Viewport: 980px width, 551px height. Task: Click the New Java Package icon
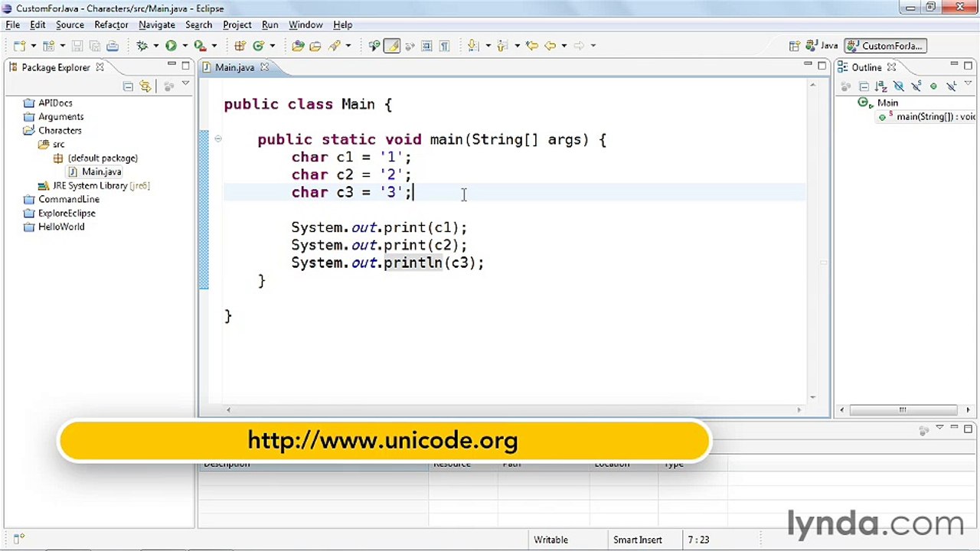pos(240,46)
